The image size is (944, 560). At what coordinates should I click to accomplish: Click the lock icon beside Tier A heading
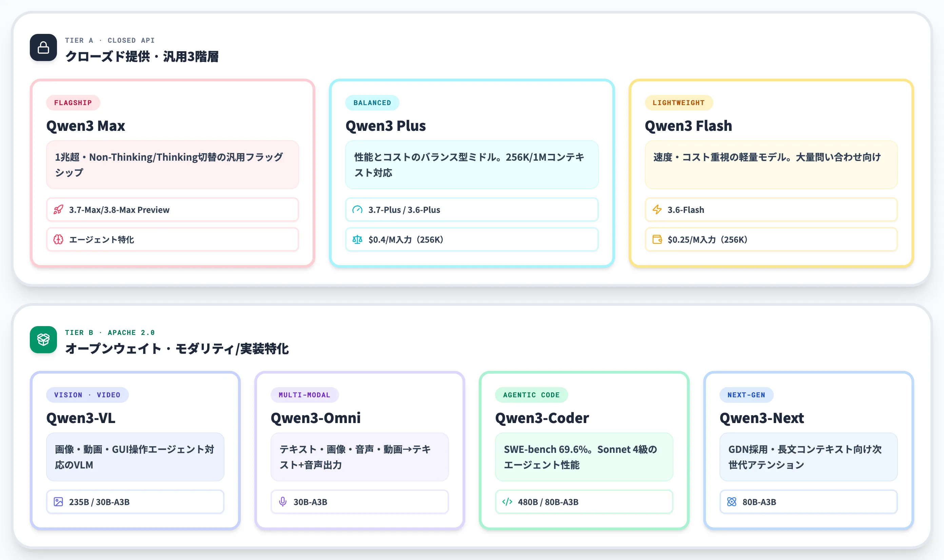pyautogui.click(x=43, y=47)
